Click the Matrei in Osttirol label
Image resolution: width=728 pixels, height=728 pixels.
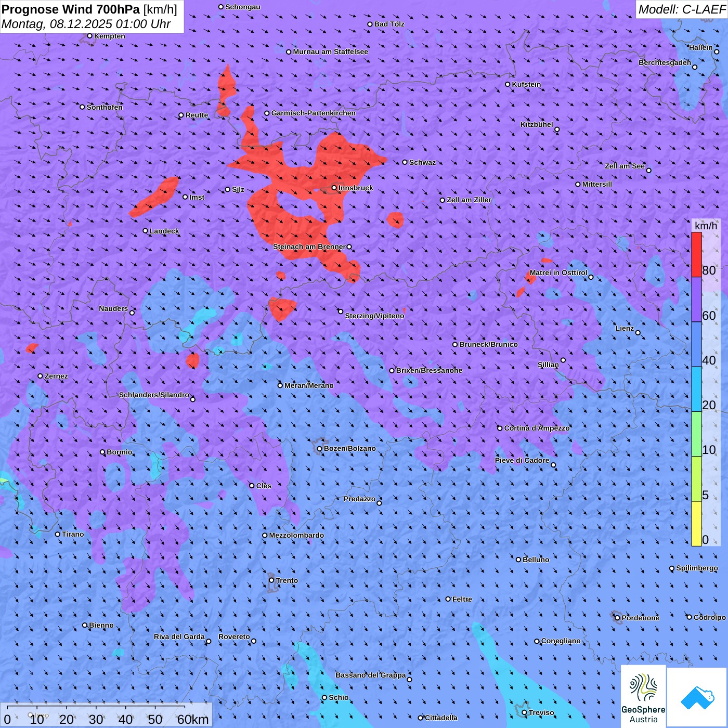[x=558, y=272]
